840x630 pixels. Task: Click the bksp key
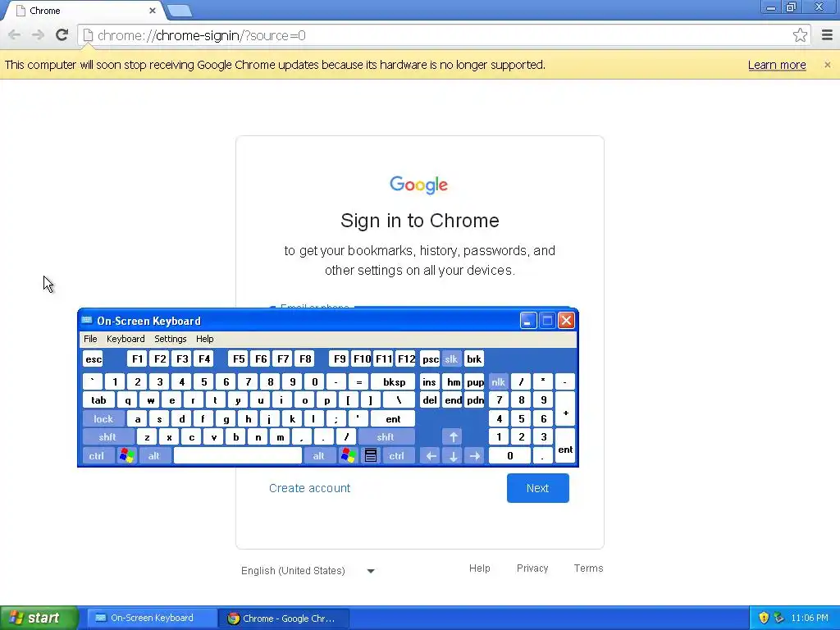(395, 382)
